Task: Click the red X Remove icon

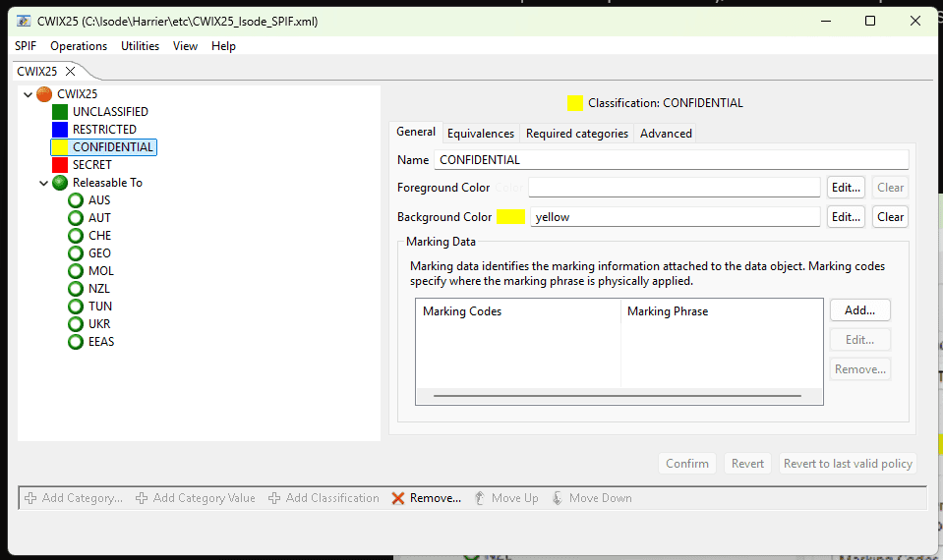Action: pyautogui.click(x=397, y=498)
